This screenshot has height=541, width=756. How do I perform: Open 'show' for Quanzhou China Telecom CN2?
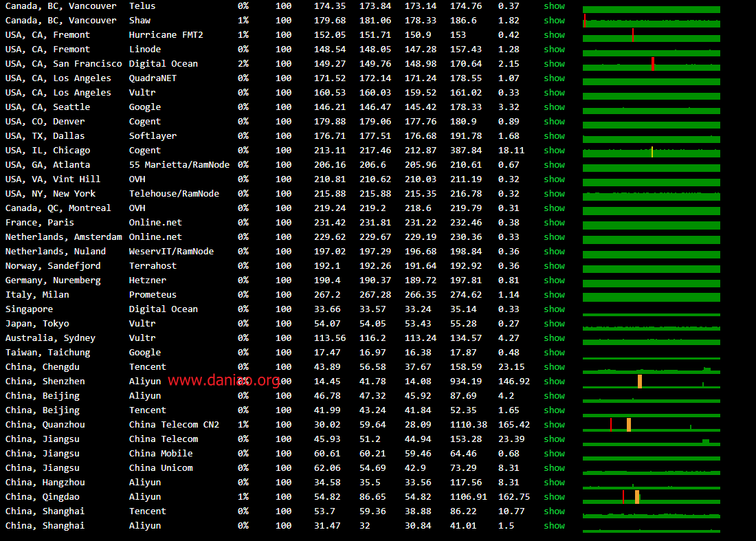click(554, 425)
